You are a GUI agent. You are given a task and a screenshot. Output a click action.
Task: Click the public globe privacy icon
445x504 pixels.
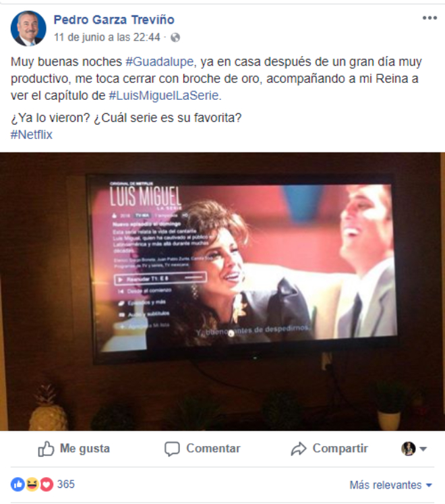(x=175, y=38)
